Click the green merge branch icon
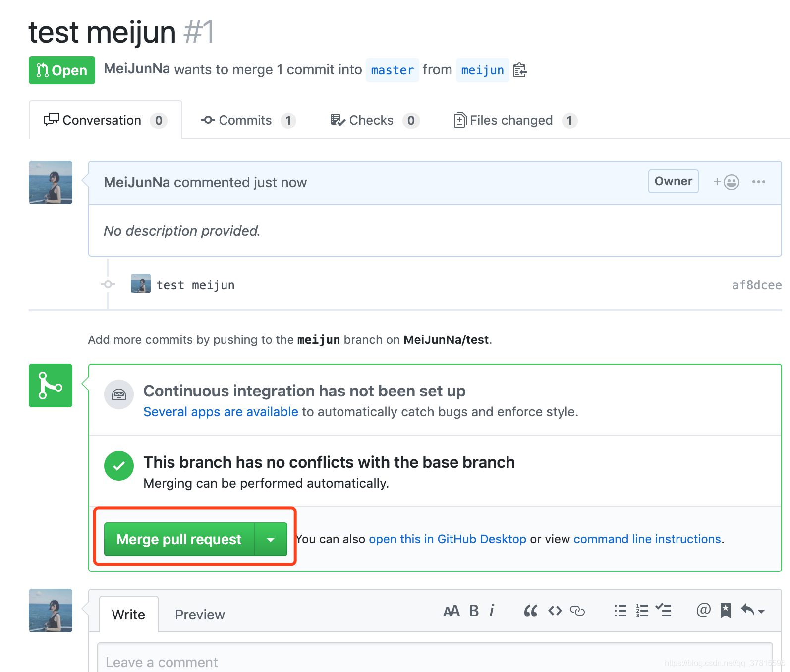Image resolution: width=790 pixels, height=672 pixels. point(51,386)
